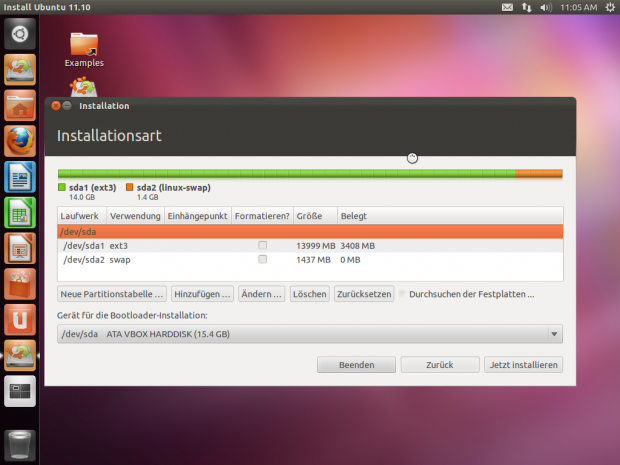
Task: Open the Examples folder on desktop
Action: pos(84,49)
